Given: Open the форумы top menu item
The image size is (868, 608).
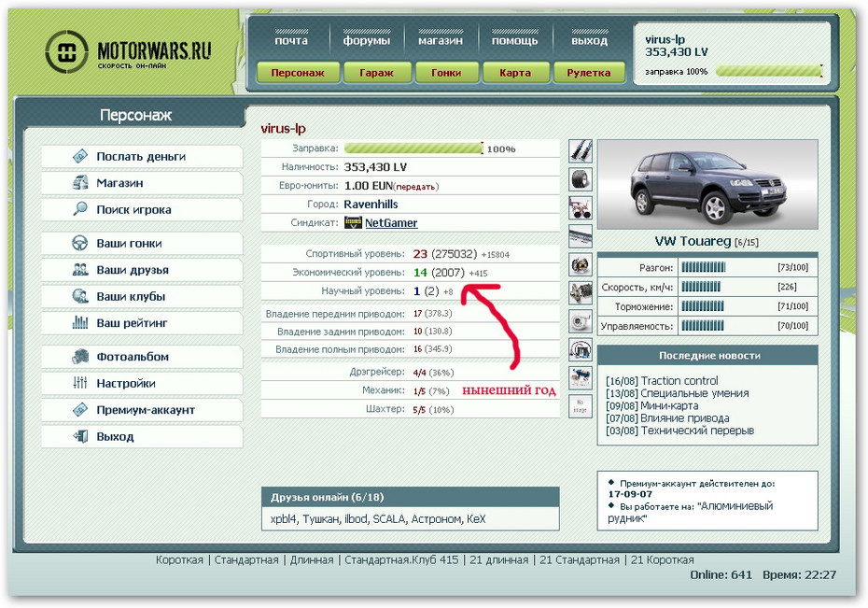Looking at the screenshot, I should click(x=367, y=40).
